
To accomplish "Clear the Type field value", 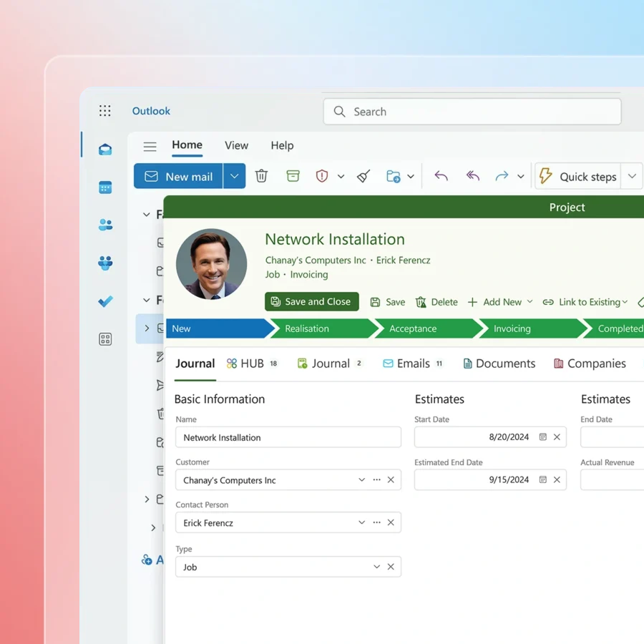I will (x=391, y=567).
